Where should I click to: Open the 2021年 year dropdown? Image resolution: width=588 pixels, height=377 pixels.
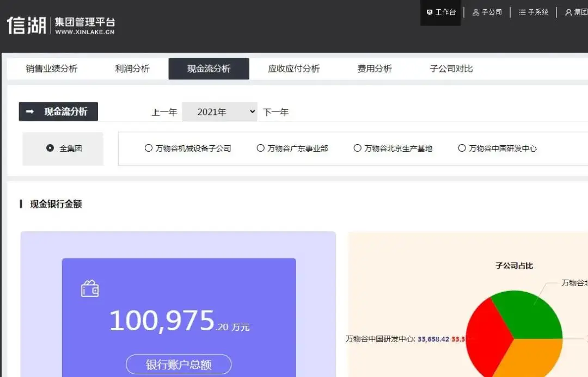tap(219, 112)
